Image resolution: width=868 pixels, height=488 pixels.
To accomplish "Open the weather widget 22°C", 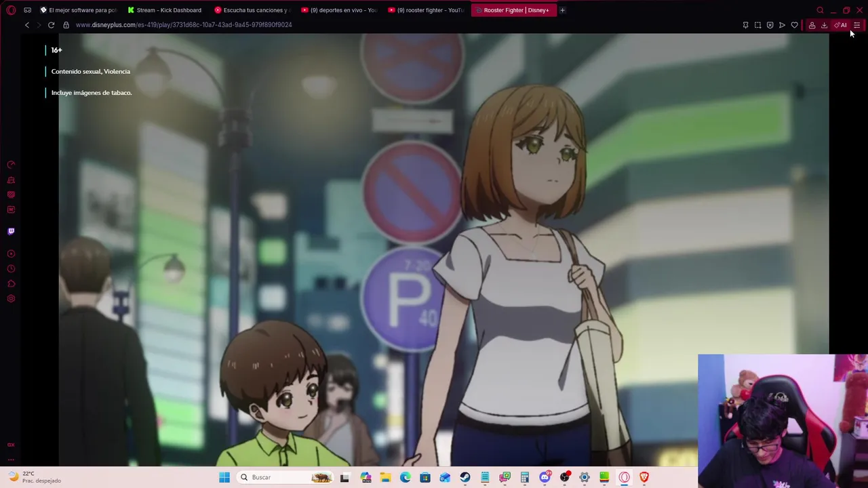I will (34, 477).
